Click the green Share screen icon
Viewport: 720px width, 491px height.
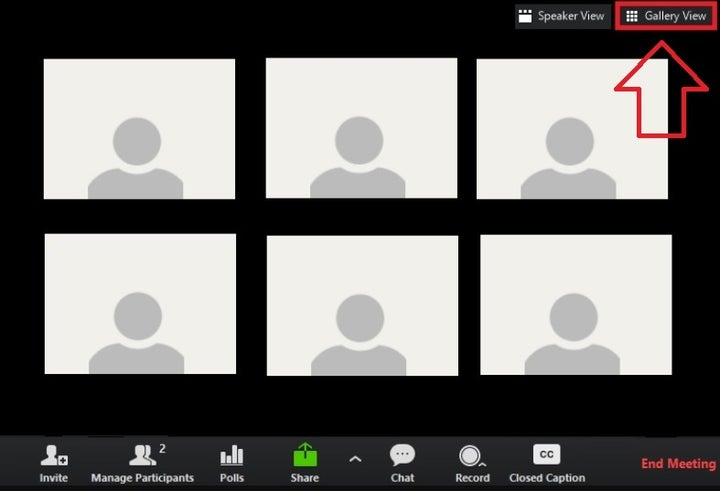[x=305, y=455]
